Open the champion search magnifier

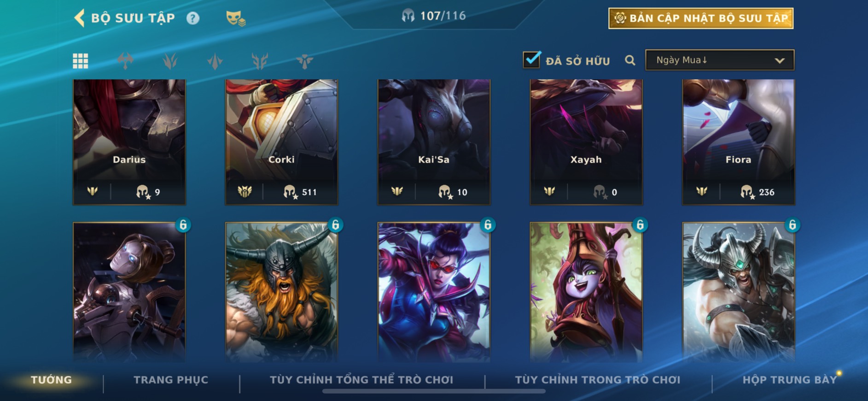coord(630,60)
